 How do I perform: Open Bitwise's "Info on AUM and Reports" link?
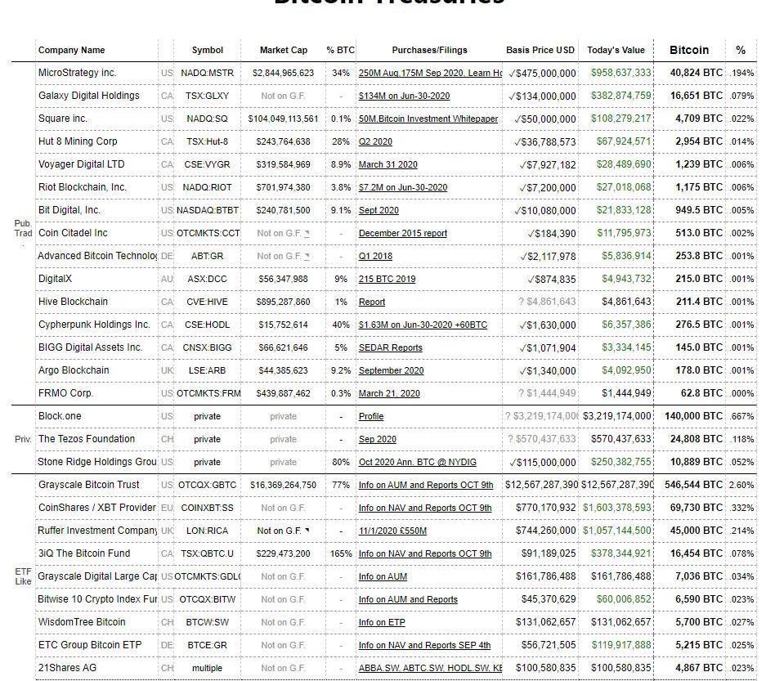[x=408, y=599]
